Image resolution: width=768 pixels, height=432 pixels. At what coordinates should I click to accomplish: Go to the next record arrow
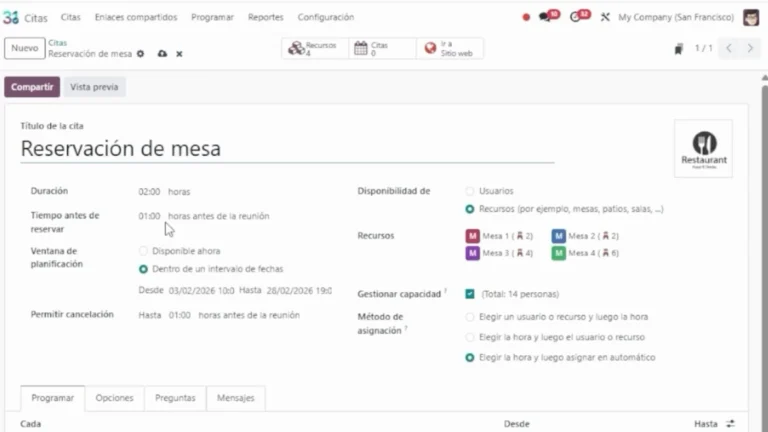751,48
